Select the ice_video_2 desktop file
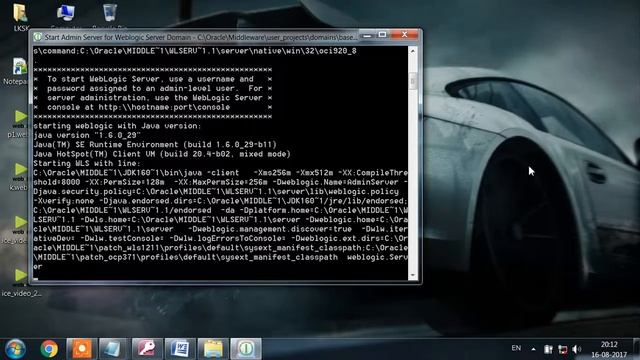This screenshot has height=360, width=640. point(20,282)
